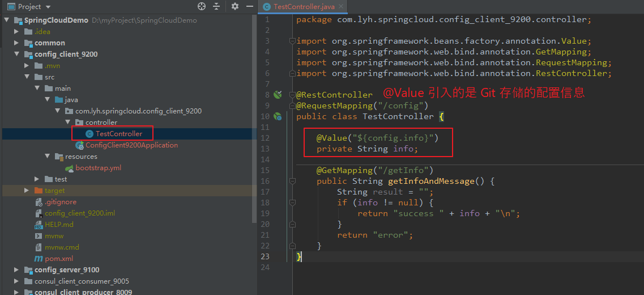Fold the if block at line 18
Image resolution: width=644 pixels, height=295 pixels.
[x=292, y=203]
